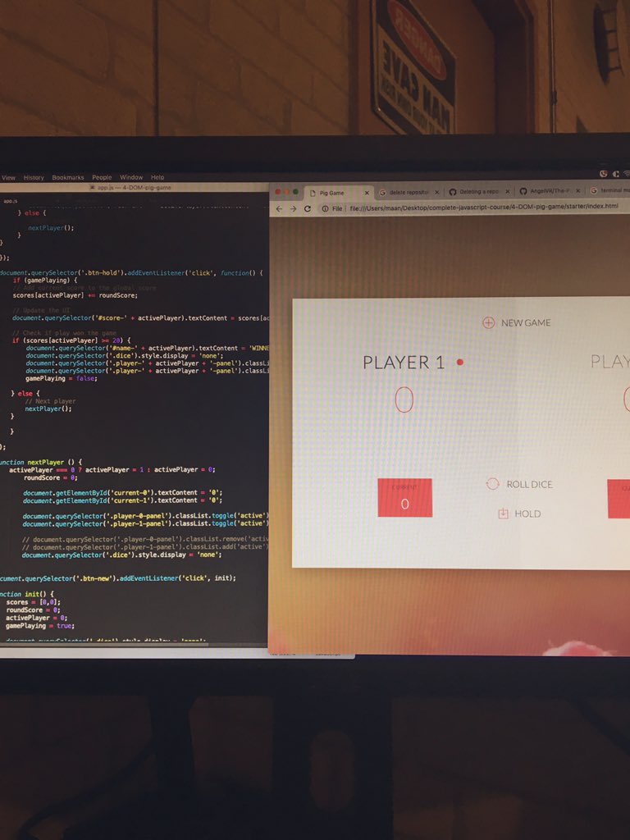630x840 pixels.
Task: Click the HOLD button
Action: coord(519,514)
